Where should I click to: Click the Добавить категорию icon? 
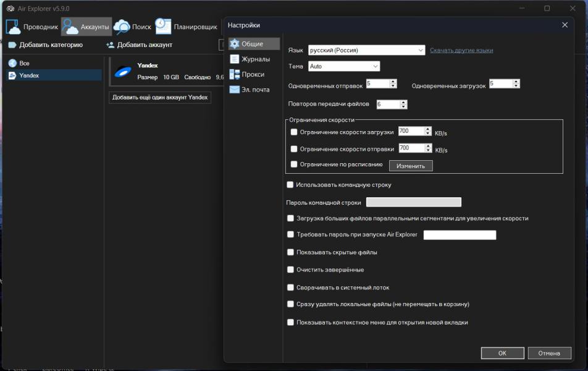(12, 45)
